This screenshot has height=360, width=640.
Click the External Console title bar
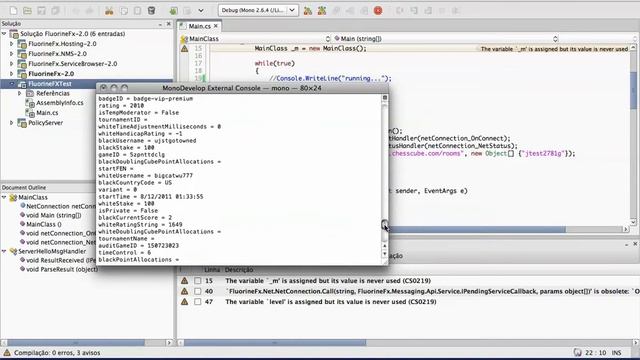[x=242, y=88]
